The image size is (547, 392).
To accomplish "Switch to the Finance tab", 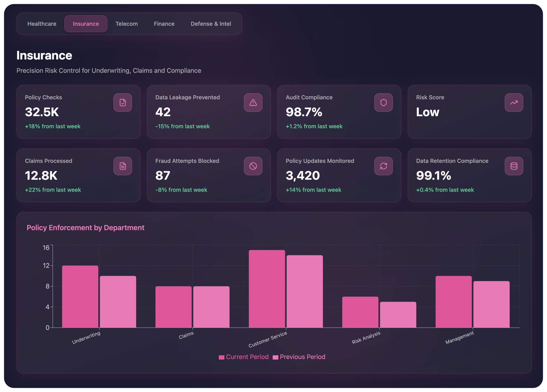I will (164, 24).
